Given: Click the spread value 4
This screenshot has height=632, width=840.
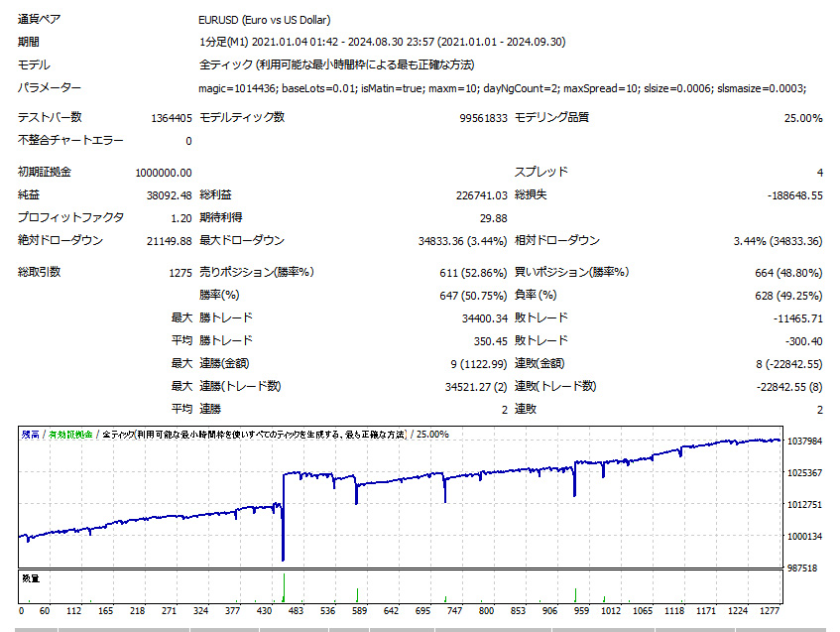Looking at the screenshot, I should pos(819,173).
